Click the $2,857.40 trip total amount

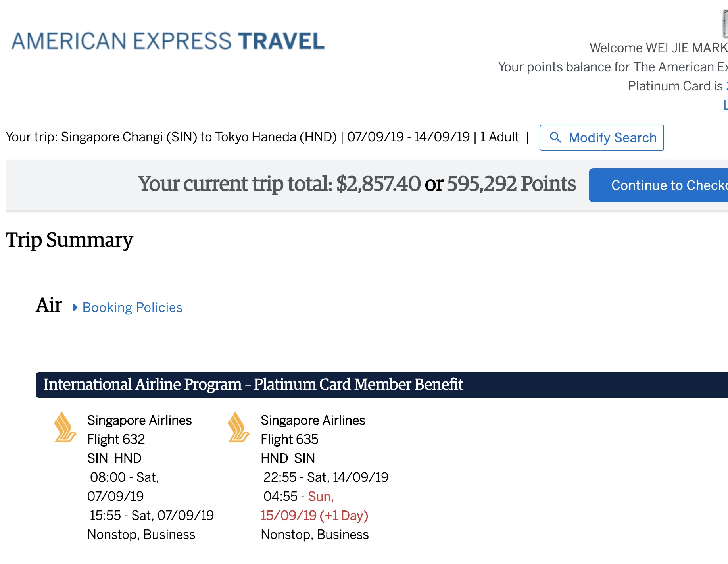tap(378, 184)
